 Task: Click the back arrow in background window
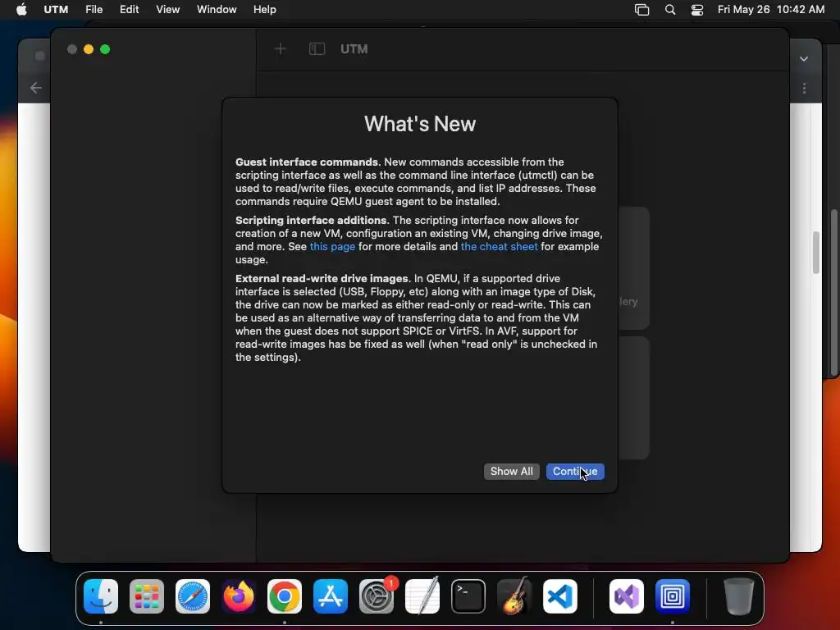click(36, 88)
